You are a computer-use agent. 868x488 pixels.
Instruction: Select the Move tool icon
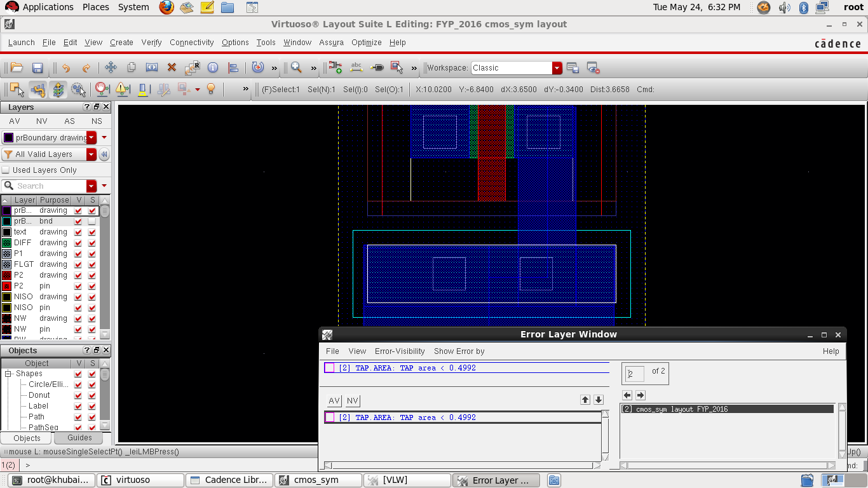[x=111, y=68]
